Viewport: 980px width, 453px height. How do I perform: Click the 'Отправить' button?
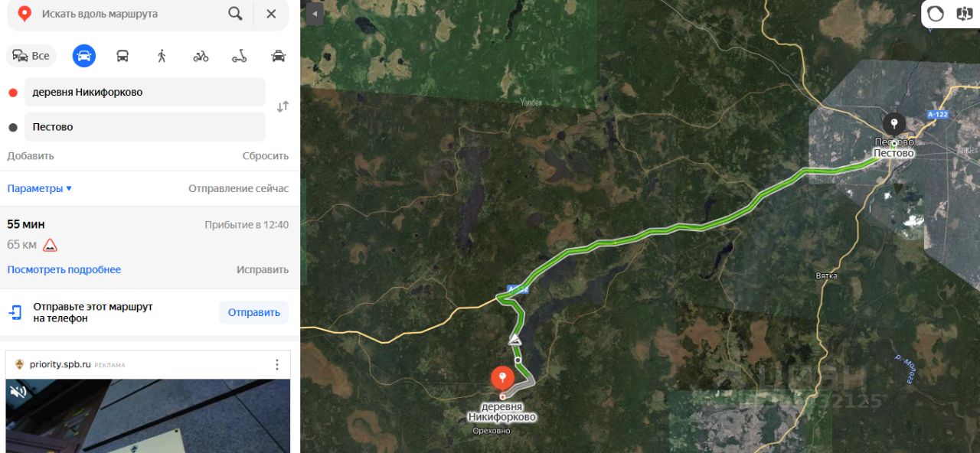pyautogui.click(x=254, y=312)
